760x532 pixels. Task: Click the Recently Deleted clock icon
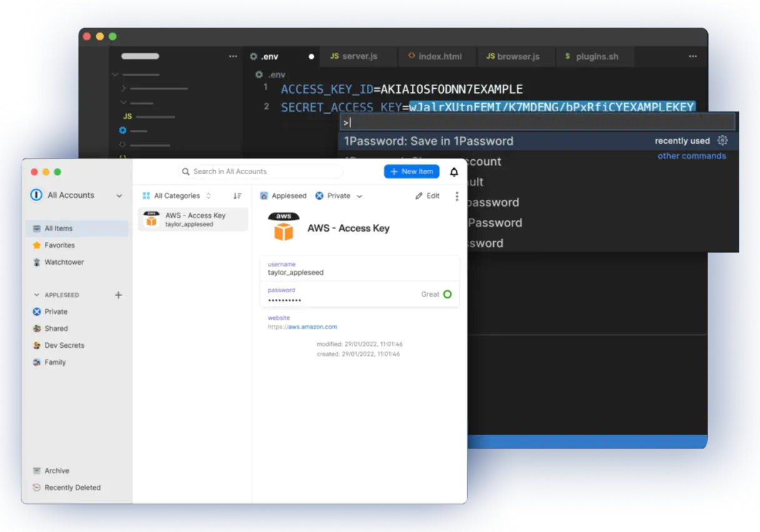tap(37, 488)
